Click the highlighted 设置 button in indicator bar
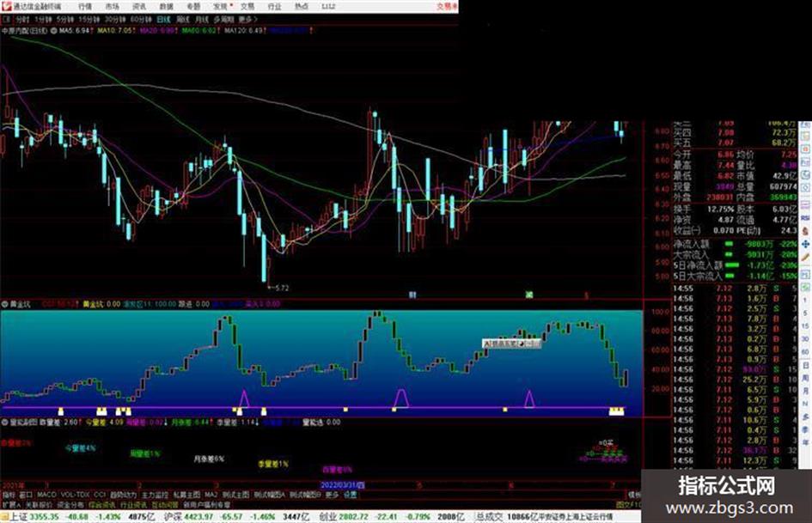The image size is (812, 523). (351, 495)
